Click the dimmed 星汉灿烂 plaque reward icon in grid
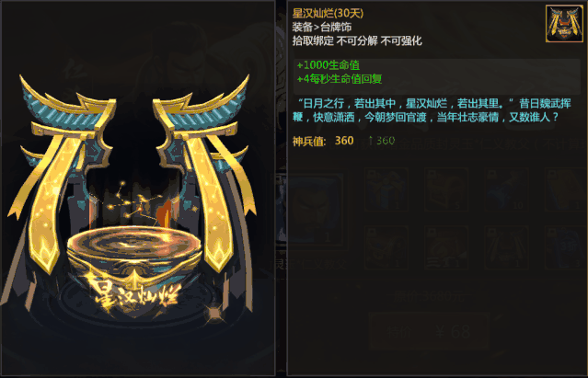588x378 pixels. tap(506, 247)
